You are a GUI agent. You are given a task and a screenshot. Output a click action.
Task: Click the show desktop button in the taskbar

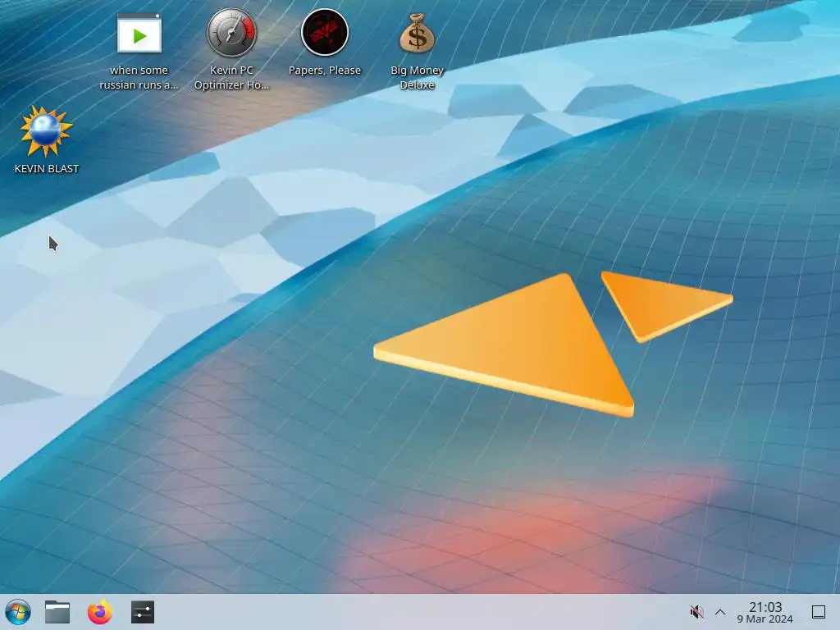click(819, 612)
